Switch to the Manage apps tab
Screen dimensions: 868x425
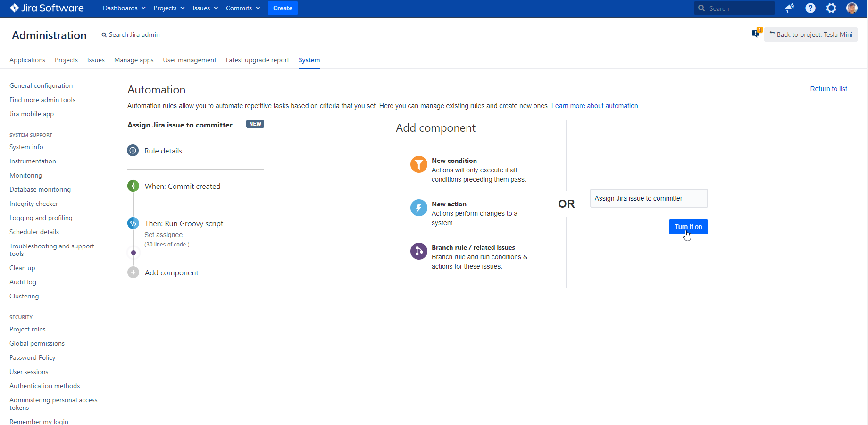point(134,60)
